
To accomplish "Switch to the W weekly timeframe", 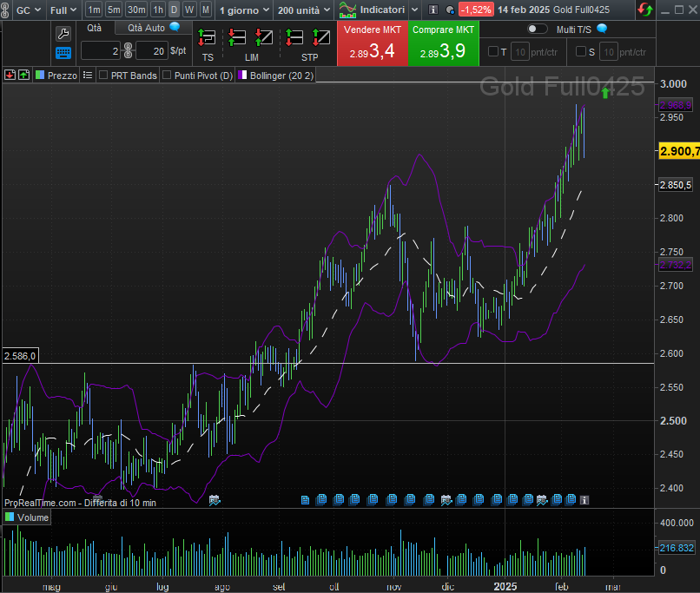I will [x=189, y=10].
